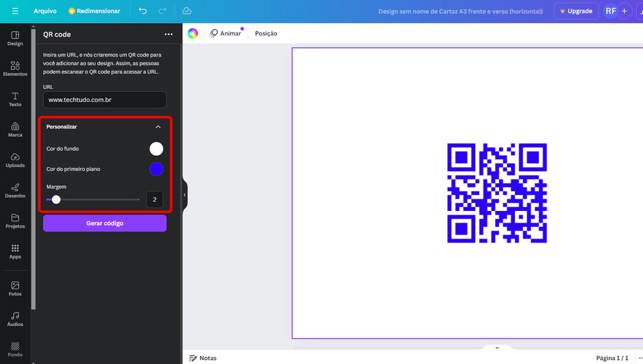Viewport: 643px width, 364px height.
Task: Open the Arquivo menu
Action: (x=45, y=11)
